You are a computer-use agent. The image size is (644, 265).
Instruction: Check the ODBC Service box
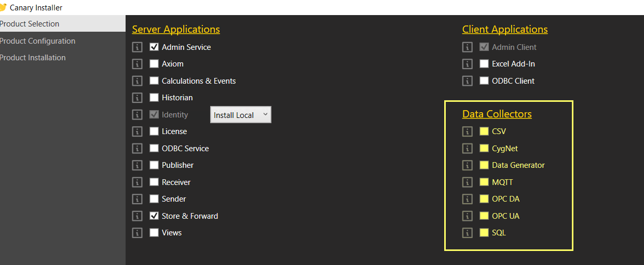154,148
